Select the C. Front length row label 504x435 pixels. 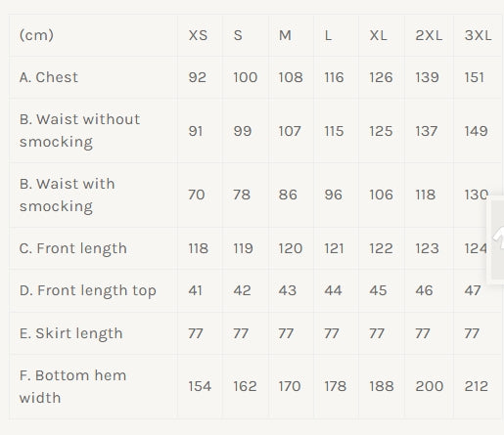72,248
